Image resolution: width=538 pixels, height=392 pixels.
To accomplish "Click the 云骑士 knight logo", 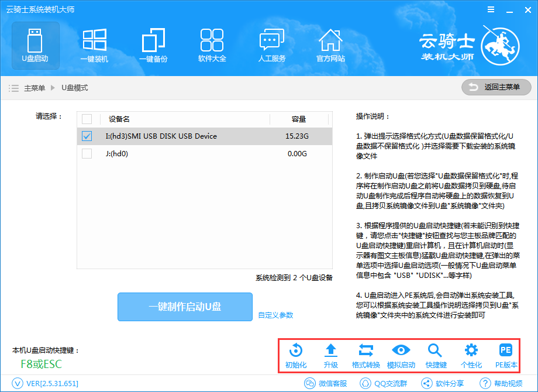I will (500, 47).
